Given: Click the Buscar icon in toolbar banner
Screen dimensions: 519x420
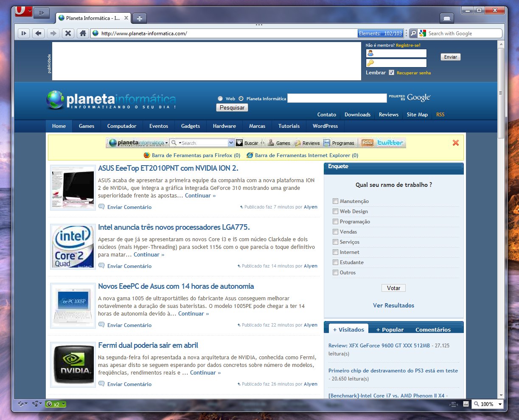Looking at the screenshot, I should pos(239,143).
